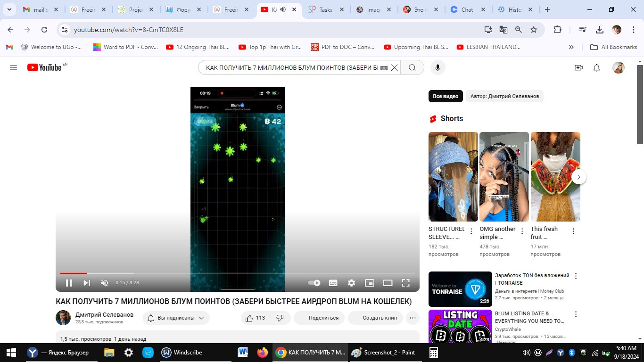
Task: Open options for BLUM LISTING DATE video
Action: [x=576, y=314]
